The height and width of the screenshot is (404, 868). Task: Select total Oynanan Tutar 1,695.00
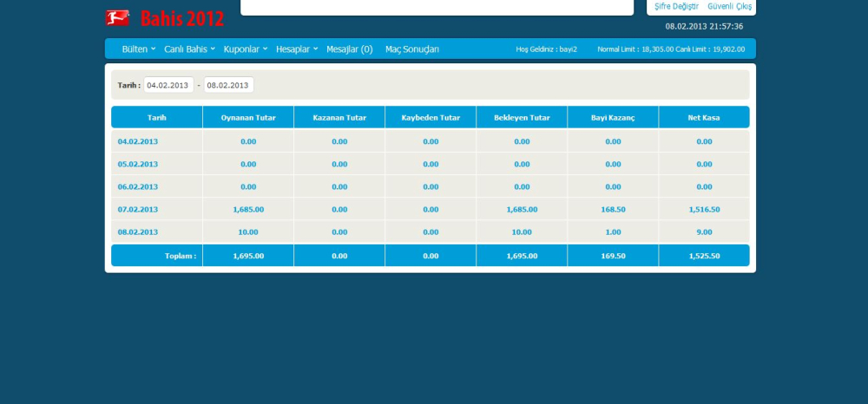(248, 256)
